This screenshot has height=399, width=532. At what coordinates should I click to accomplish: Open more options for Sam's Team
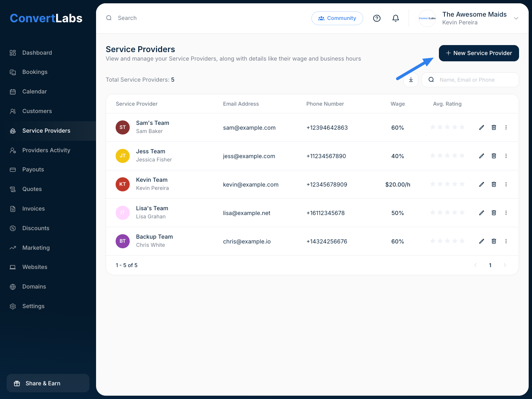point(506,127)
